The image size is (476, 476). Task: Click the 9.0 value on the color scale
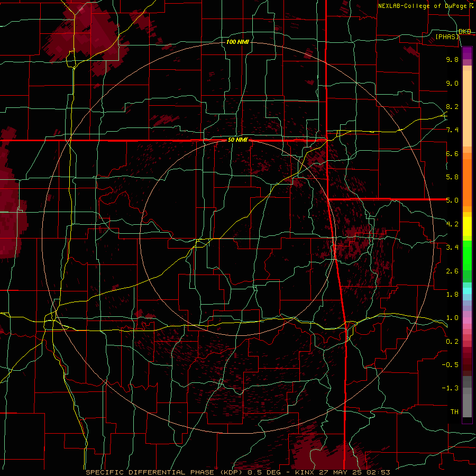click(452, 83)
